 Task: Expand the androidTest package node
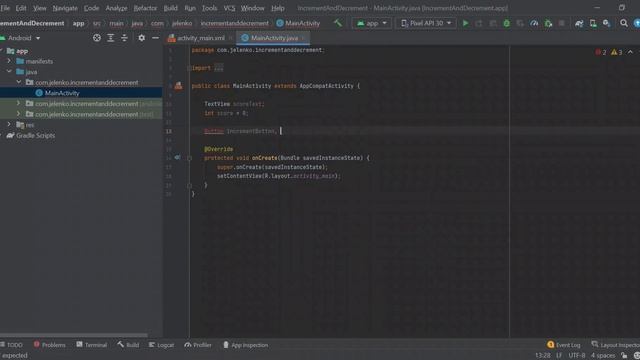click(19, 103)
